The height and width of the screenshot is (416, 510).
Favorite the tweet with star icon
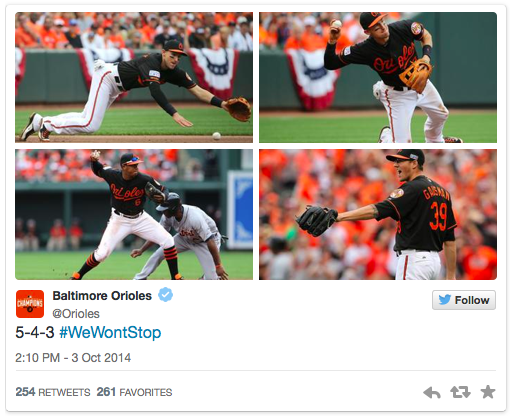coord(488,392)
